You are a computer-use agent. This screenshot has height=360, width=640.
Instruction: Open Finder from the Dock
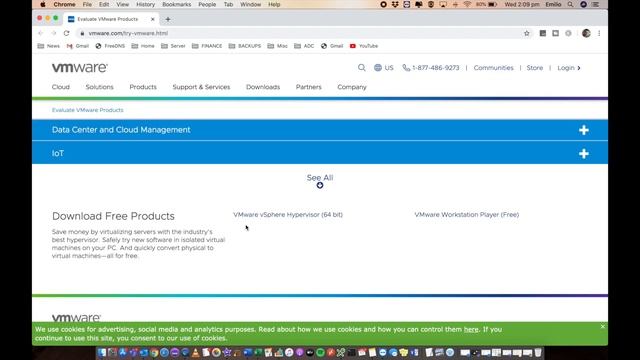pyautogui.click(x=102, y=352)
